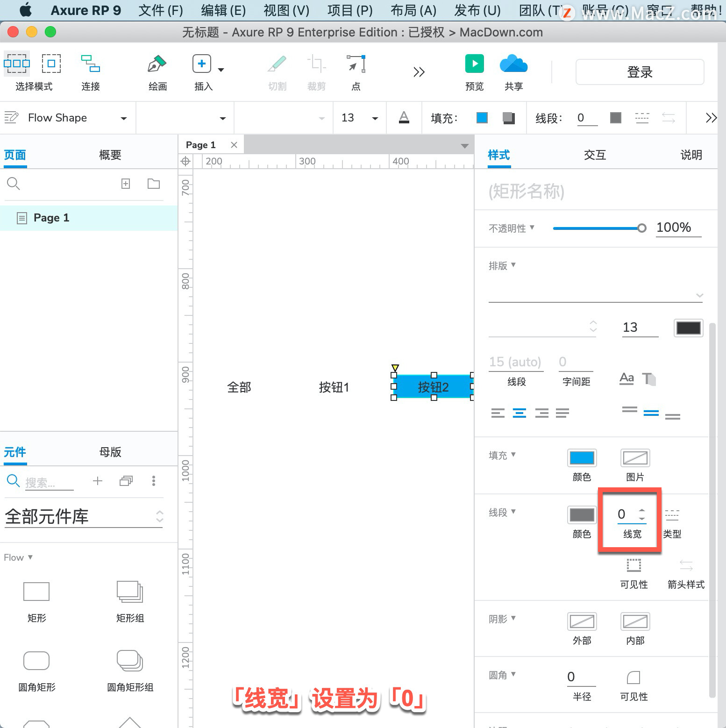This screenshot has height=728, width=726.
Task: Open the 布局 (A) menu
Action: (x=413, y=10)
